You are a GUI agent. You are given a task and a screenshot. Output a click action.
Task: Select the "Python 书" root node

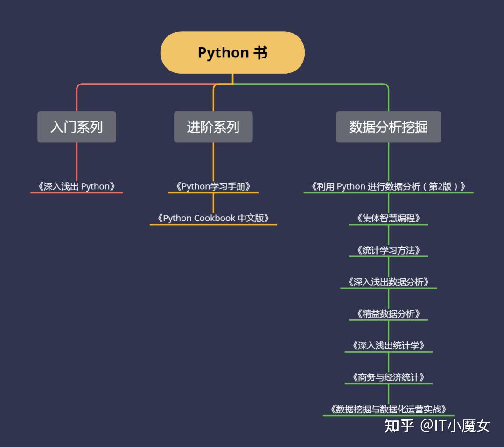pos(232,52)
